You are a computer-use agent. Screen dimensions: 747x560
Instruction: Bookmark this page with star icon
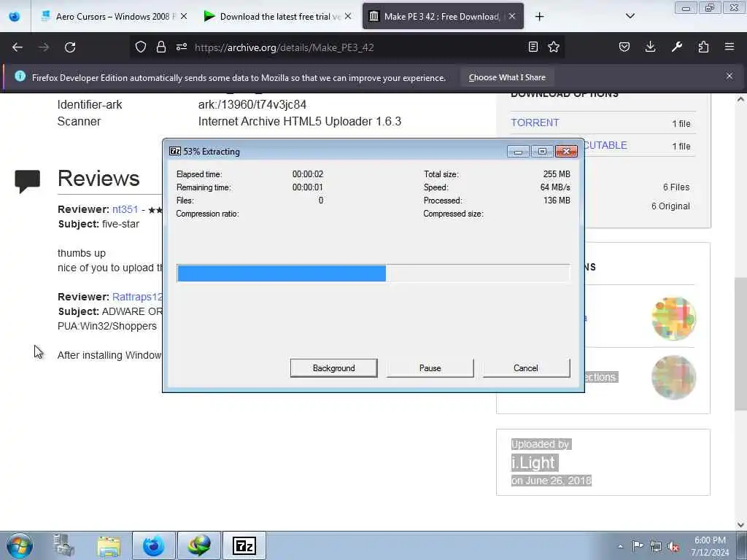[x=554, y=47]
